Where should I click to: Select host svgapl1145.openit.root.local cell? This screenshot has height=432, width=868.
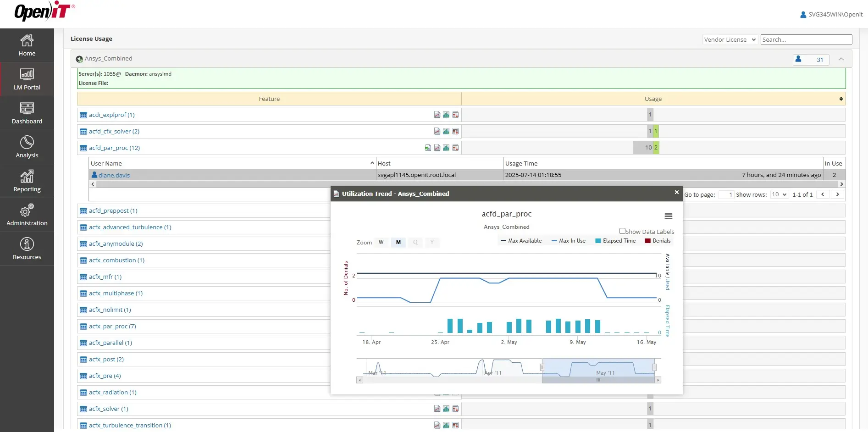coord(440,175)
